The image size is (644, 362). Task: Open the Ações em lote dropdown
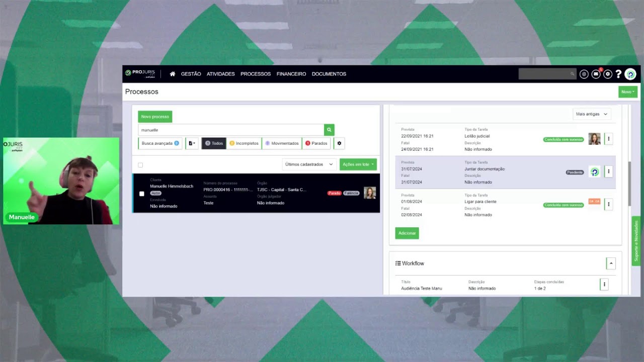pyautogui.click(x=358, y=164)
